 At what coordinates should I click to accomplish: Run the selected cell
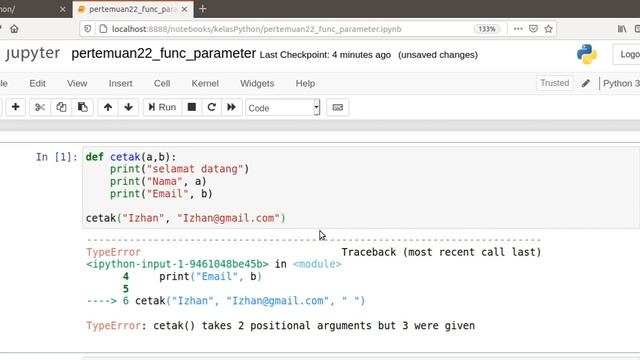(162, 107)
